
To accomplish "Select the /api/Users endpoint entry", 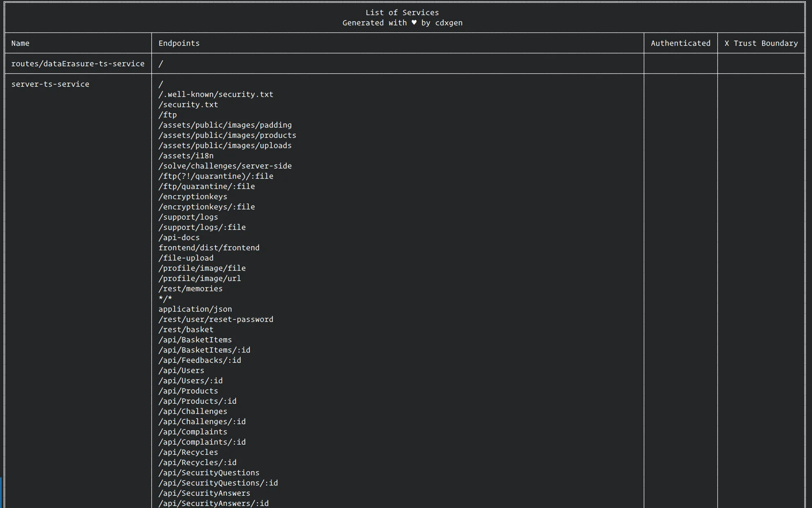I will pyautogui.click(x=181, y=370).
